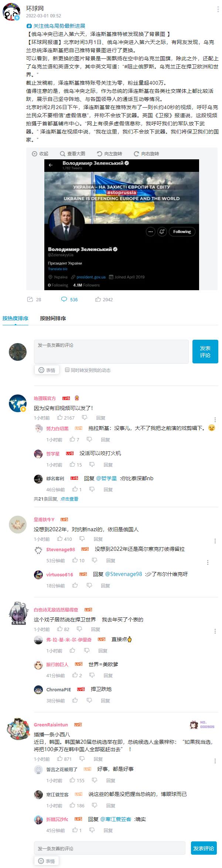This screenshot has width=222, height=868.
Task: Expand replies via 点击查看 link
Action: pyautogui.click(x=69, y=499)
